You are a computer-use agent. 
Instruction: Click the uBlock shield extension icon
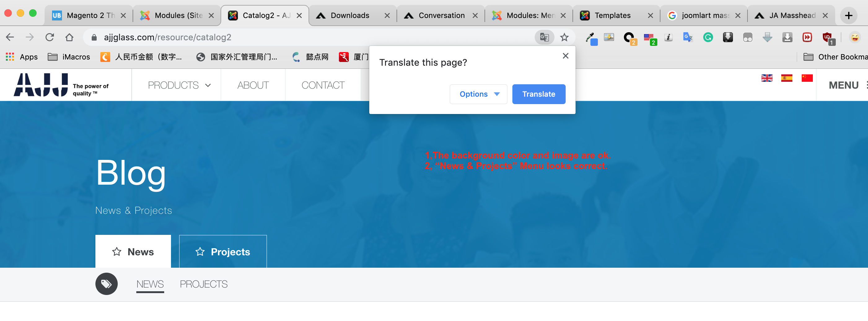click(x=828, y=38)
